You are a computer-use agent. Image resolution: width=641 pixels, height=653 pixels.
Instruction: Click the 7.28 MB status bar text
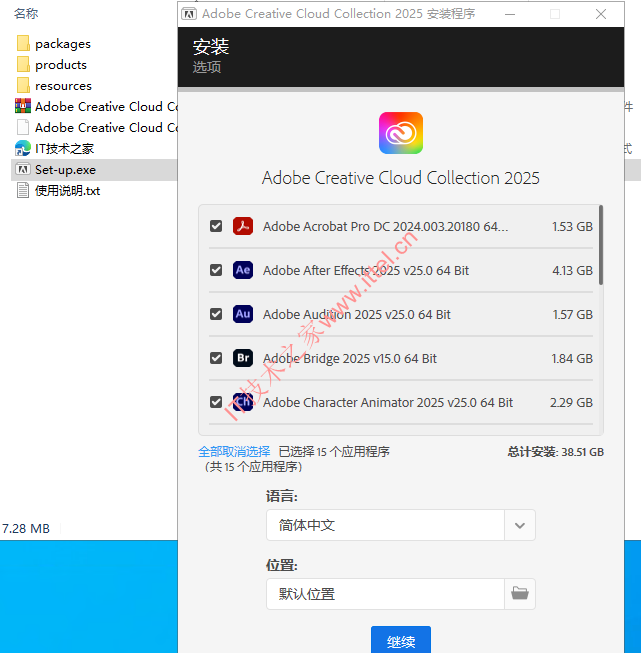click(x=26, y=528)
